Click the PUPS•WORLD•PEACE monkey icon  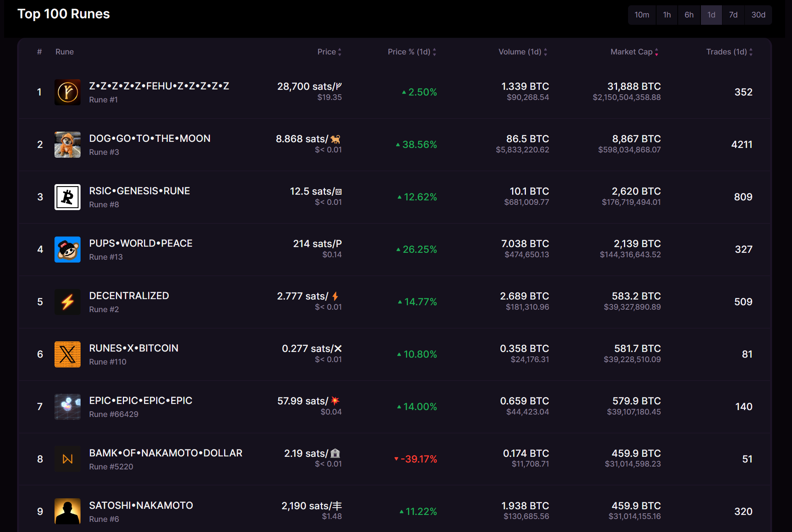click(68, 250)
